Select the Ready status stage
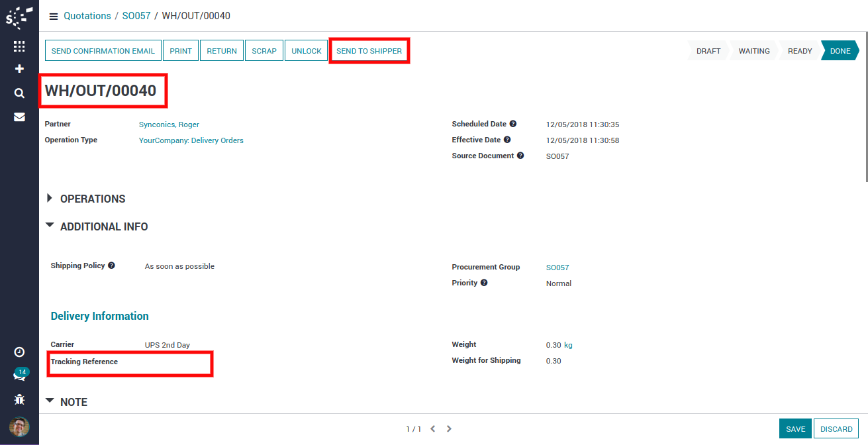The width and height of the screenshot is (868, 445). pos(799,51)
